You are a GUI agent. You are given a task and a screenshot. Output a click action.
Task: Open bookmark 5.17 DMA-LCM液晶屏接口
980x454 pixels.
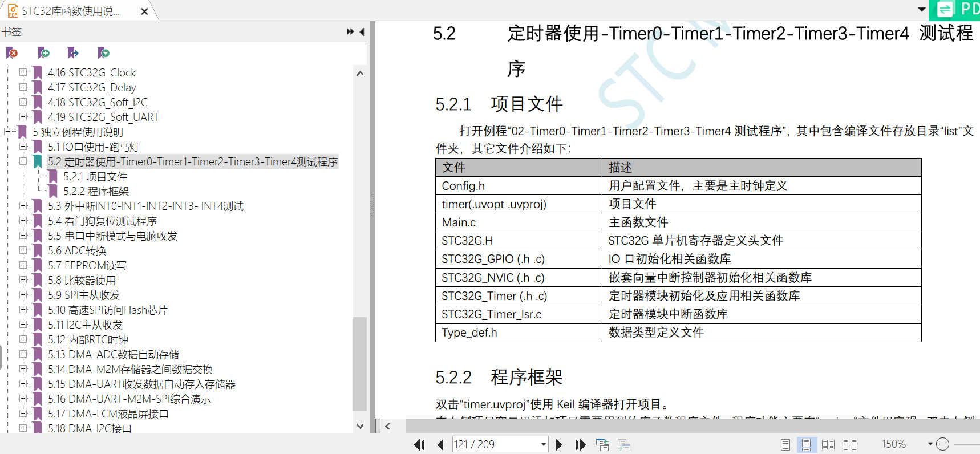(x=108, y=414)
